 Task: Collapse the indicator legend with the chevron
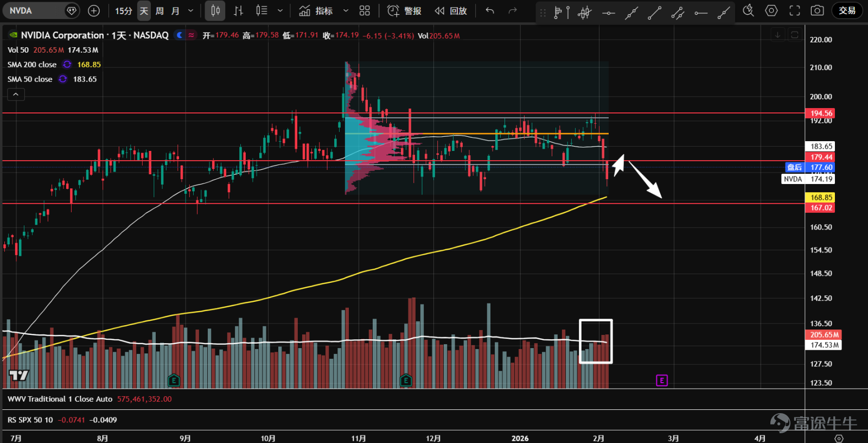click(16, 94)
